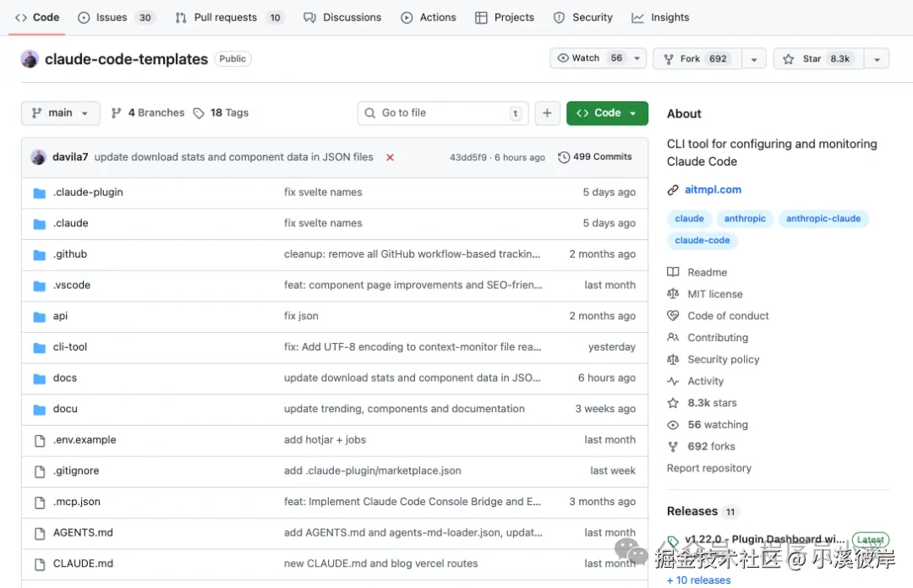Click the repository owner avatar beside title

tap(30, 59)
